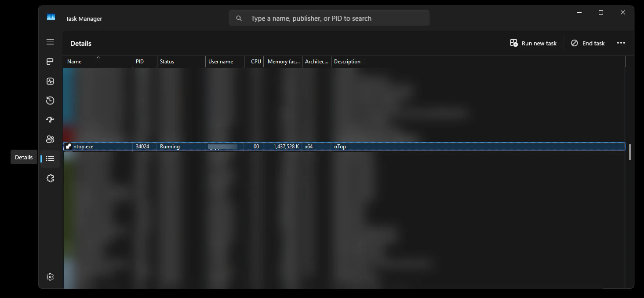This screenshot has height=298, width=644.
Task: Sort by the PID column header
Action: (x=145, y=62)
